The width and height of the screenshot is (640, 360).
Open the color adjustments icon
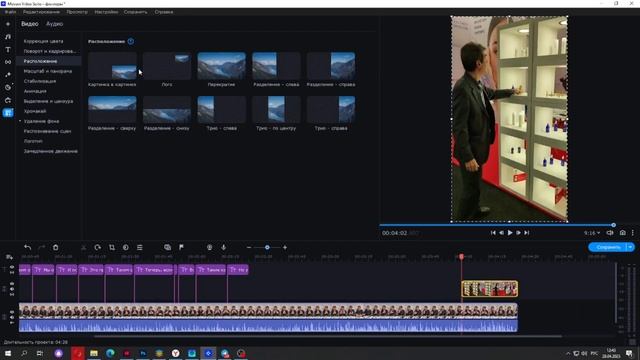pos(126,247)
